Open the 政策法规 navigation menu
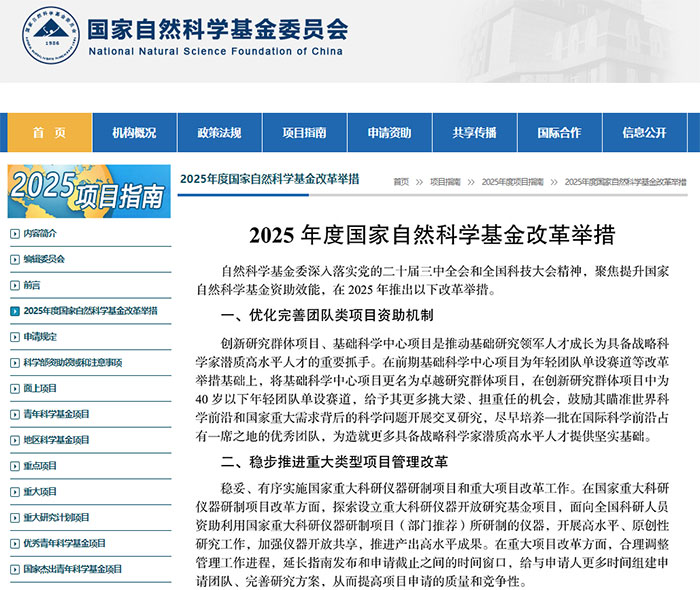Screen dimensions: 700x590 point(220,133)
